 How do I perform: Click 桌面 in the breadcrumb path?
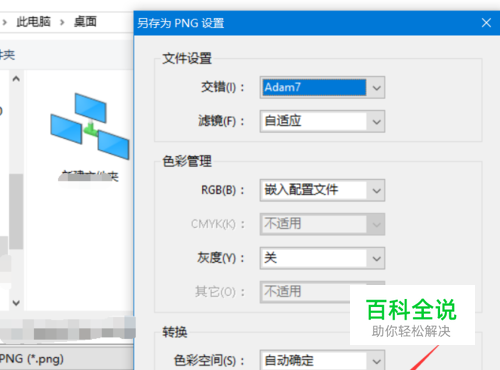[x=85, y=22]
